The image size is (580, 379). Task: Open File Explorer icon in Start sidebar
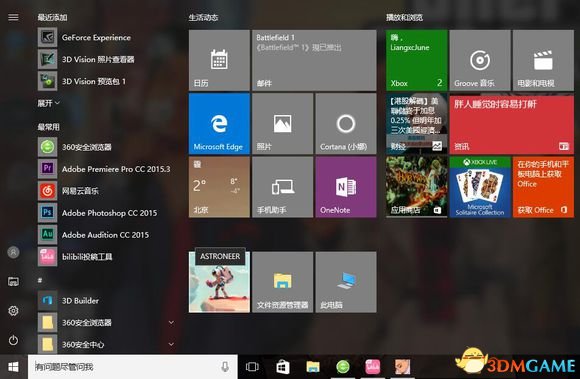click(x=13, y=281)
